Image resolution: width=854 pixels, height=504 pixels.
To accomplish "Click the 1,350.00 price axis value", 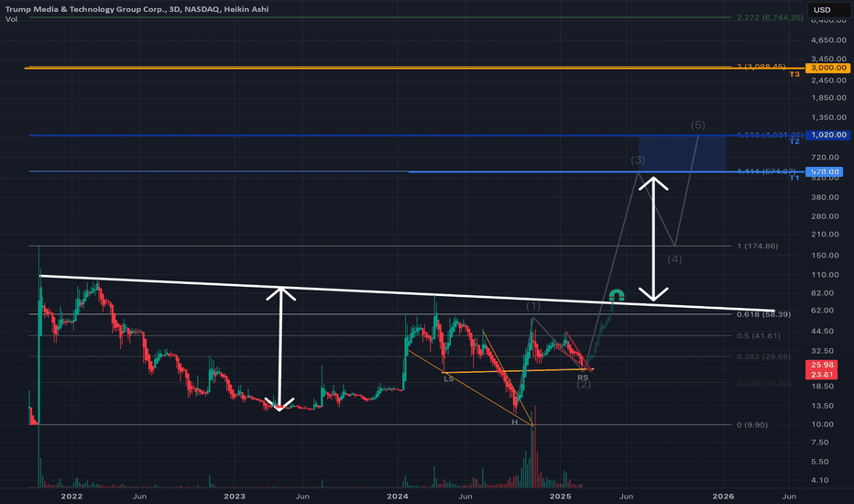I will (x=828, y=117).
